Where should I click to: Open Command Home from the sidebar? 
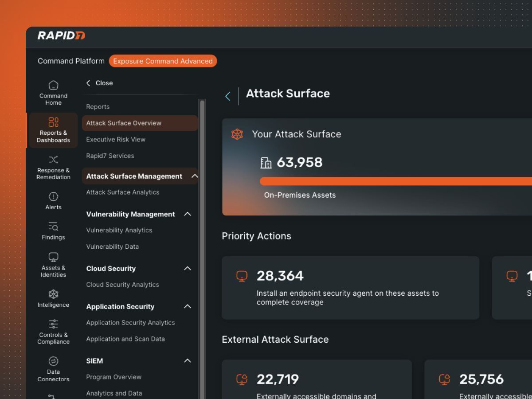[x=53, y=93]
